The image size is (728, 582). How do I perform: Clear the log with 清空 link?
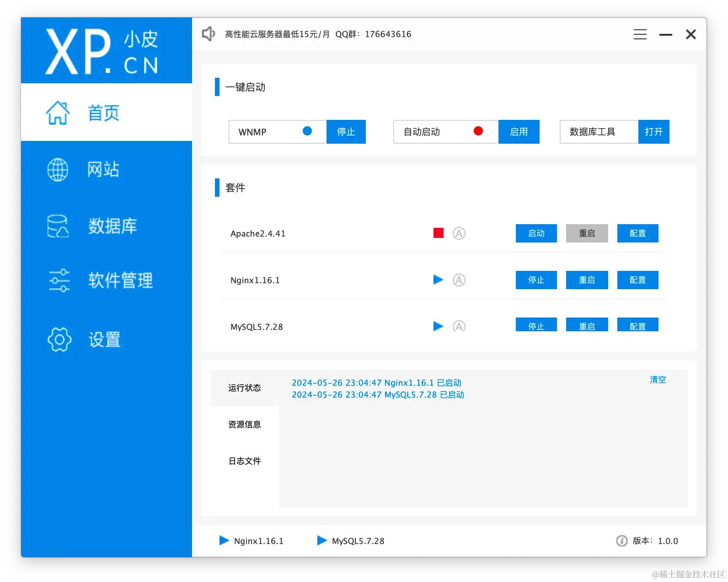coord(658,380)
